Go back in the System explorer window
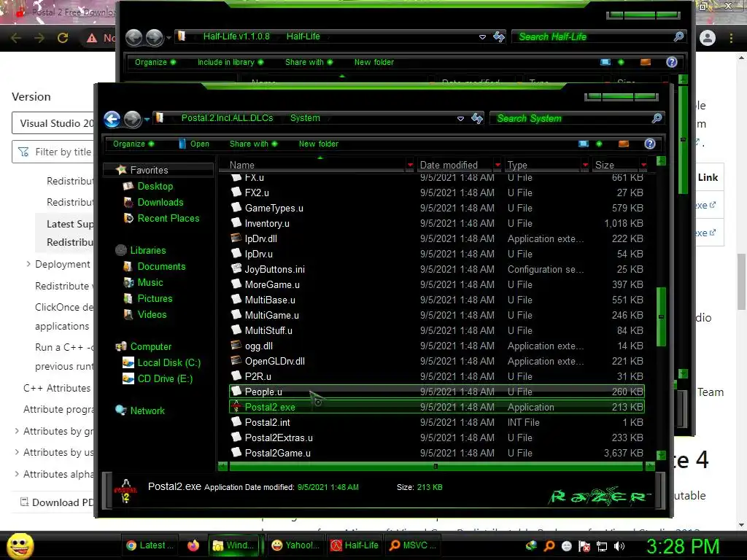This screenshot has height=560, width=747. [x=112, y=119]
